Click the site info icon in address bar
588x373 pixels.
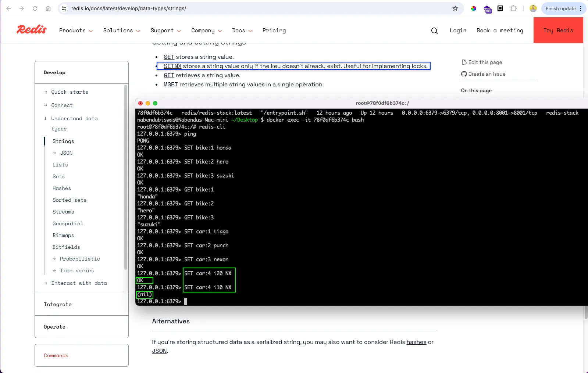click(64, 8)
